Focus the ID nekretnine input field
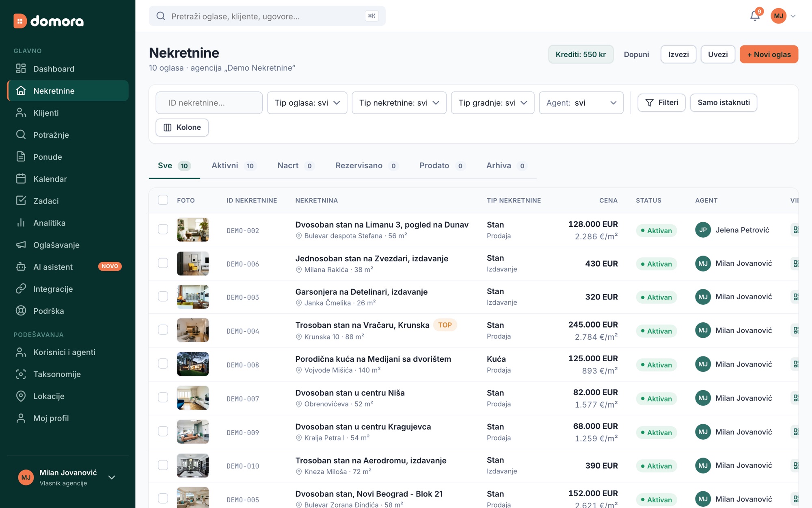Screen dimensions: 812x508 click(x=209, y=103)
